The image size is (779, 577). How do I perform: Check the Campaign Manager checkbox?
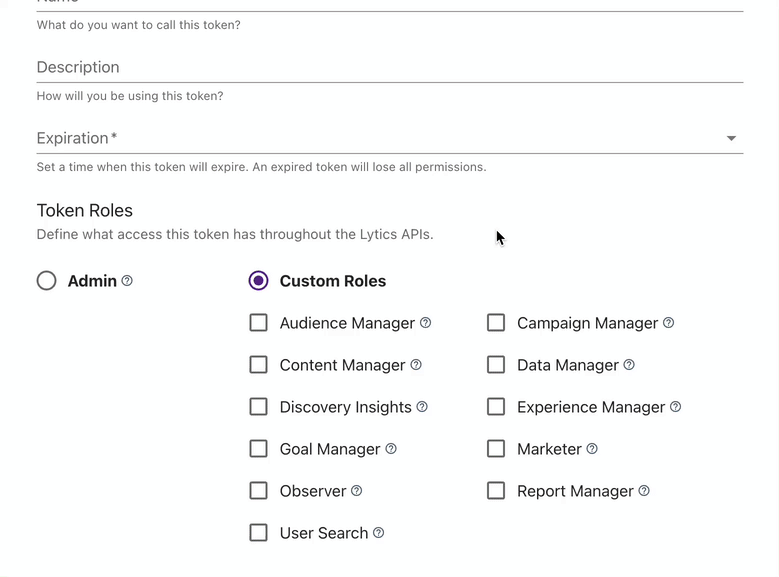(496, 323)
